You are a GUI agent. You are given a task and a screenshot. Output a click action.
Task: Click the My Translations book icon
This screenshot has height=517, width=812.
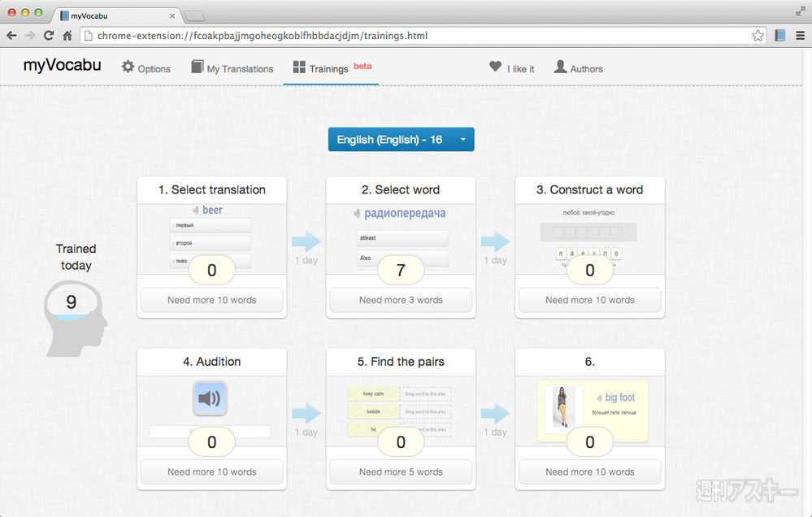[x=197, y=67]
